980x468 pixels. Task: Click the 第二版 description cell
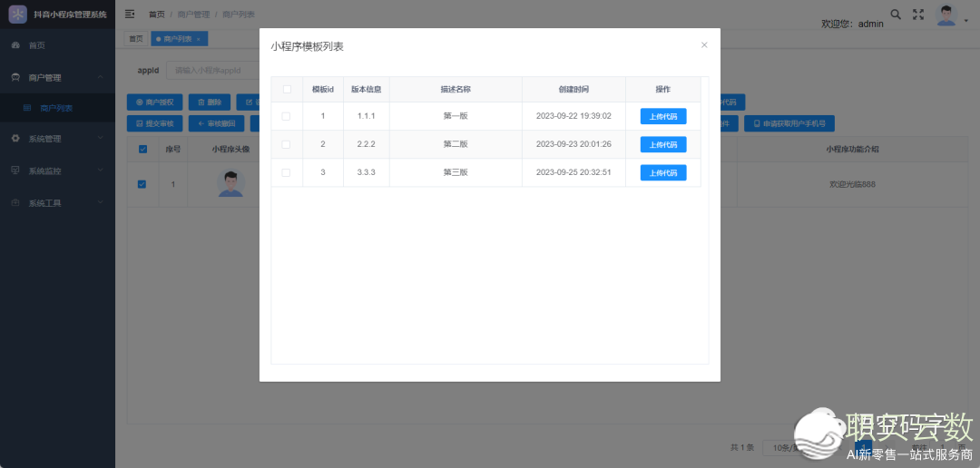click(x=456, y=144)
